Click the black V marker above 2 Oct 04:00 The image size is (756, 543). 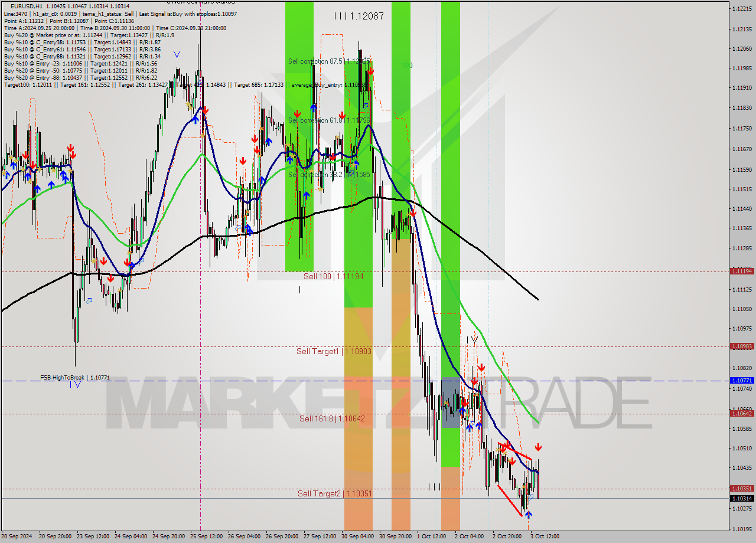pos(474,340)
